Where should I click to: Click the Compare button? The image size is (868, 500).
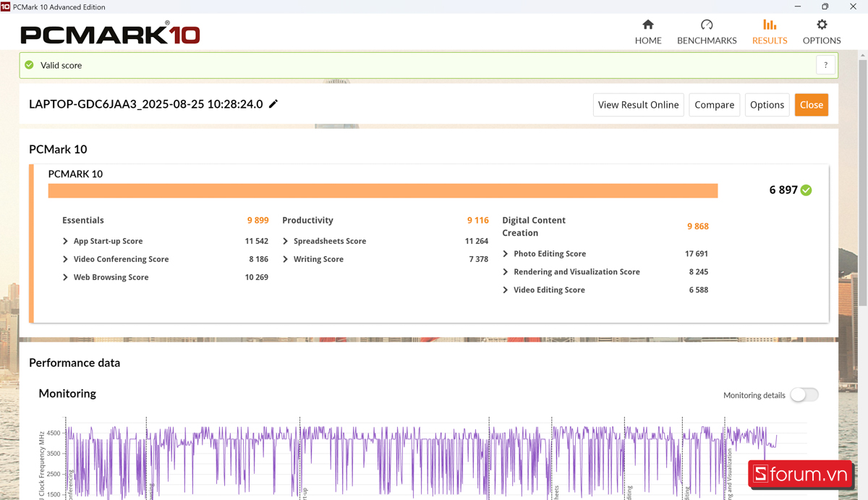tap(715, 105)
